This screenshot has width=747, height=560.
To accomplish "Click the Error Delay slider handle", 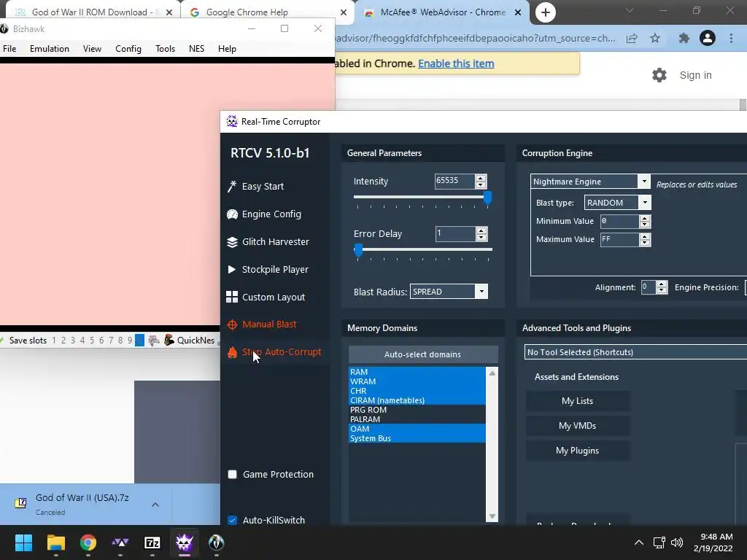I will [359, 249].
